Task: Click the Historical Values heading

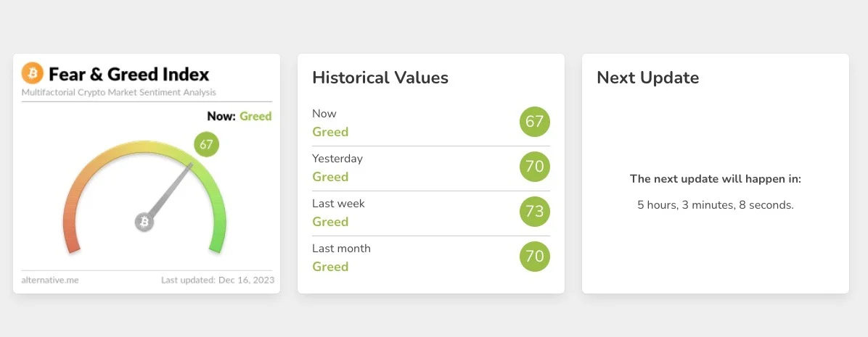Action: point(380,78)
